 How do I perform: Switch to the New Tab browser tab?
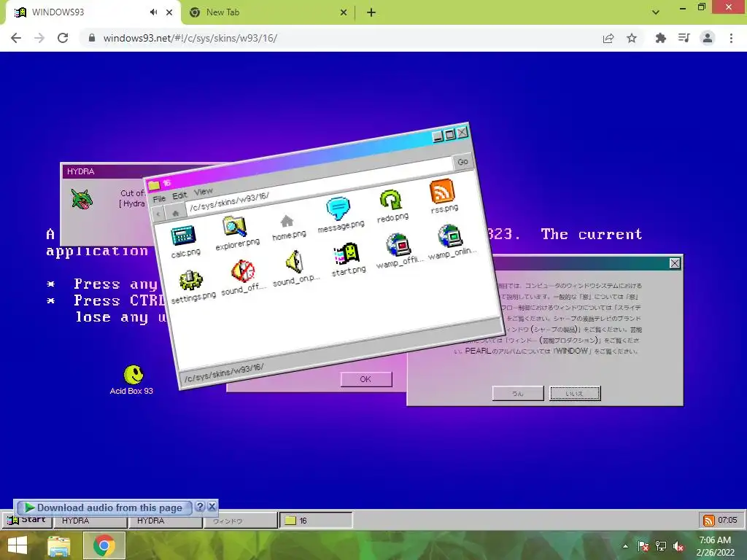click(268, 12)
